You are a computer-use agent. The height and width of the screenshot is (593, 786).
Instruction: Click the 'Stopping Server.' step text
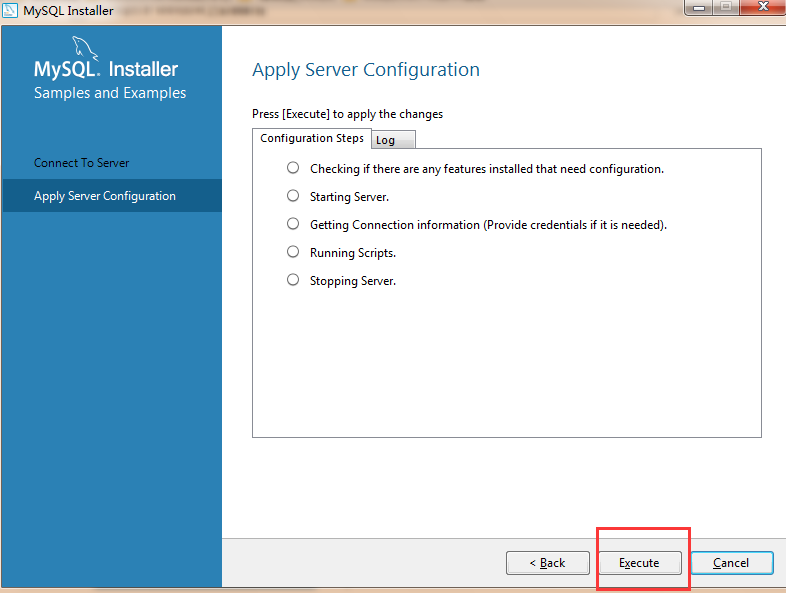[x=353, y=281]
